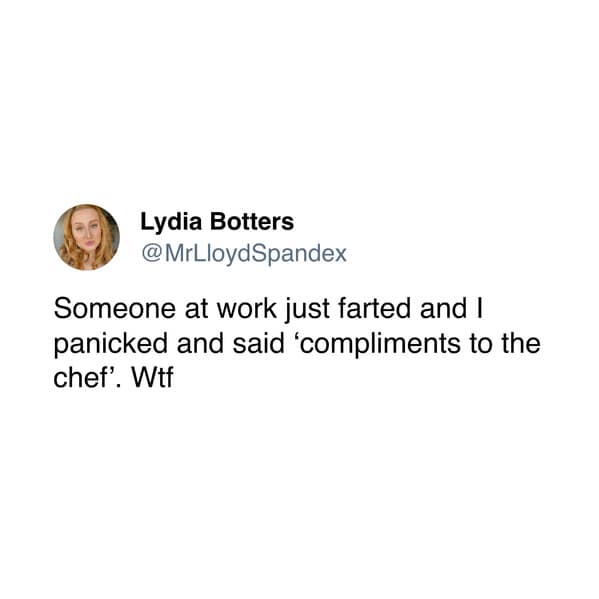Click the word 'panicked' in the tweet

point(110,345)
